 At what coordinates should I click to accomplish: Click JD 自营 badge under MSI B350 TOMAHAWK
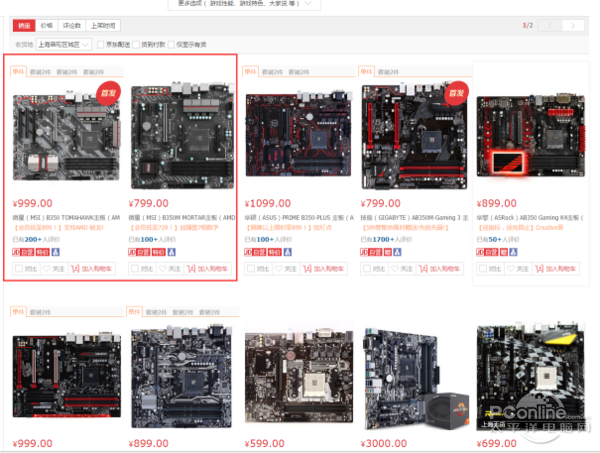(x=23, y=252)
